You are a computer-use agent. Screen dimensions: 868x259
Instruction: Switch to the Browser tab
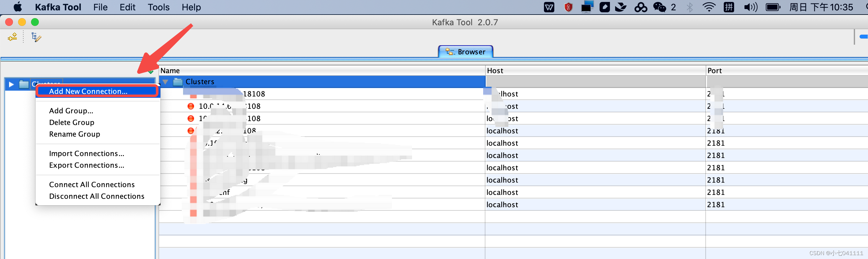465,51
